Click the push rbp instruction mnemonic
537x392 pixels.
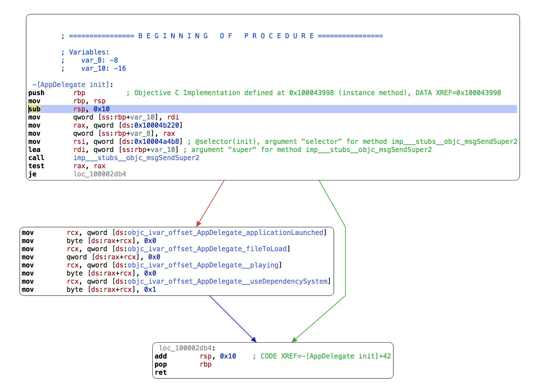pyautogui.click(x=36, y=93)
